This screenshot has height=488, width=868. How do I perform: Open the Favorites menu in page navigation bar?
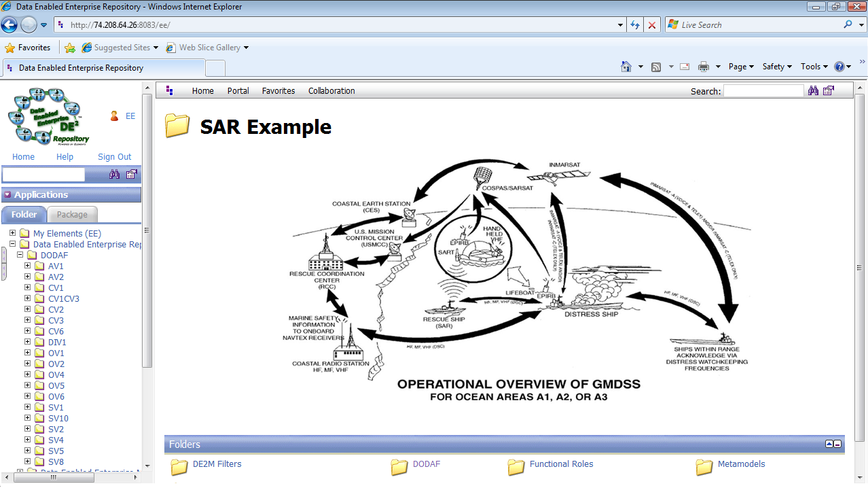click(278, 90)
